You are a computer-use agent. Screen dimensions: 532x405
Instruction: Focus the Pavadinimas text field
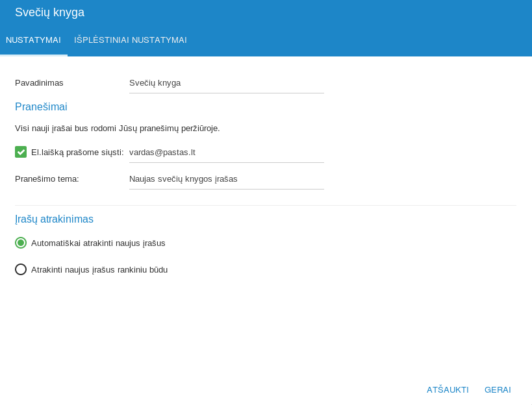226,83
